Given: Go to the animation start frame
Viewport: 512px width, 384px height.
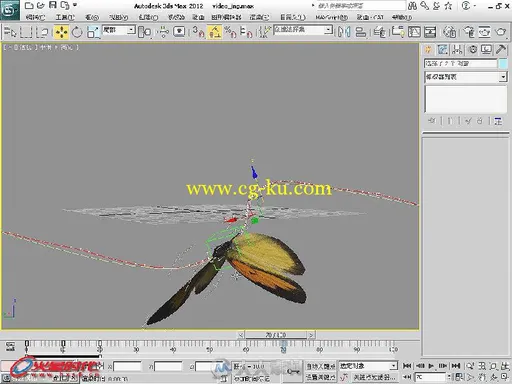Looking at the screenshot, I should (x=407, y=366).
